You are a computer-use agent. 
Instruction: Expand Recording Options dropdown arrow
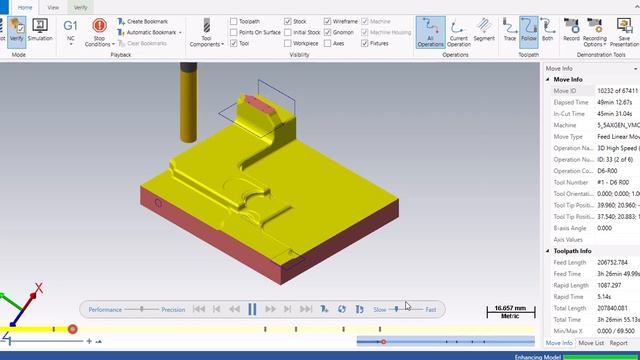[x=604, y=44]
